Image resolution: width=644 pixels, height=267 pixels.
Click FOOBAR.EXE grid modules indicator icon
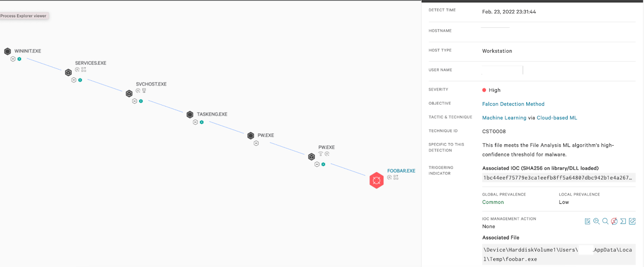tap(396, 177)
